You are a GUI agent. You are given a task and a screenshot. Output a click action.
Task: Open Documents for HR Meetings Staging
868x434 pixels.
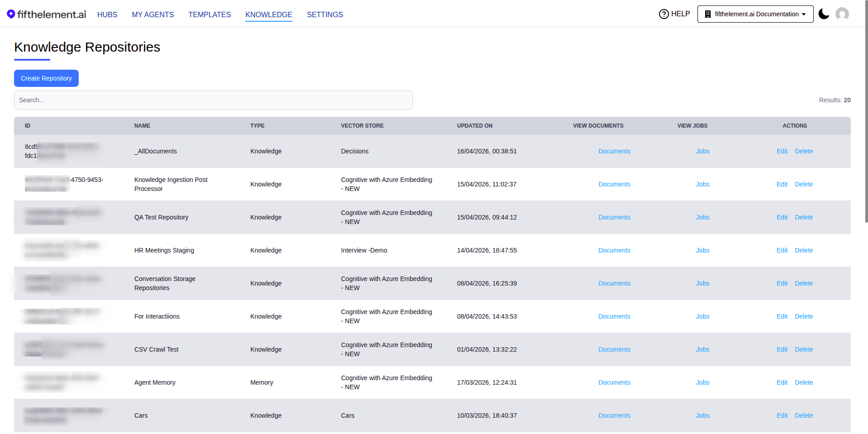click(614, 250)
